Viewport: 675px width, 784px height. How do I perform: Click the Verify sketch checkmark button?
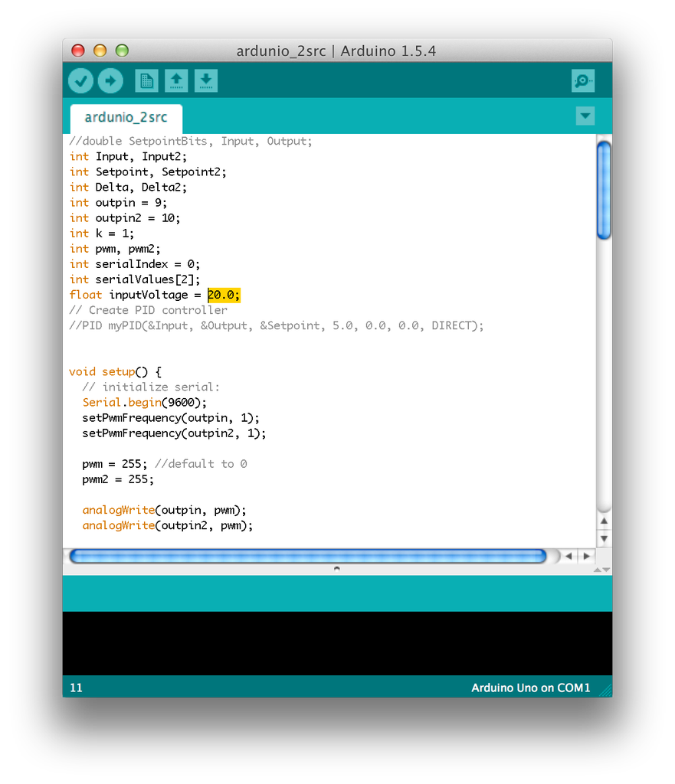[x=80, y=80]
